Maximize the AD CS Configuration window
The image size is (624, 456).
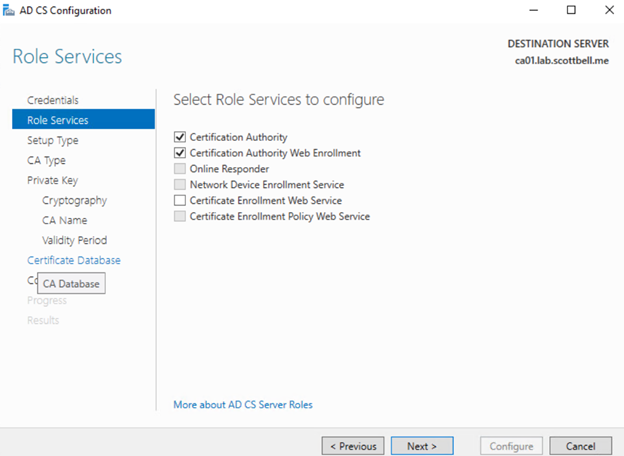pyautogui.click(x=571, y=11)
